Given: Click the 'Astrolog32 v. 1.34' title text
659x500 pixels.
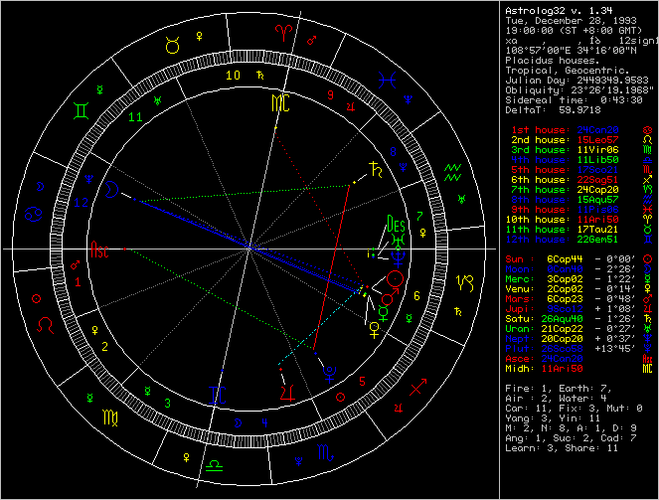Looking at the screenshot, I should pyautogui.click(x=559, y=11).
